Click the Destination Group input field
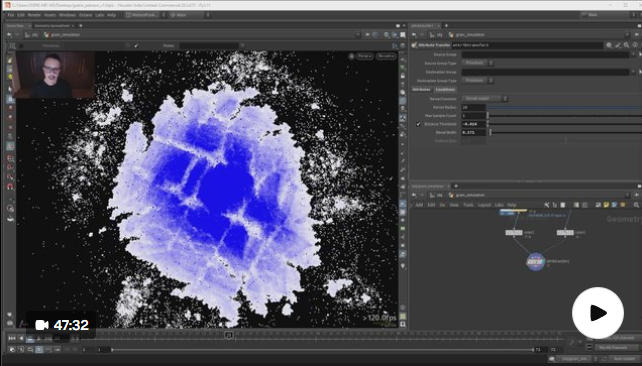This screenshot has width=642, height=366. [545, 72]
